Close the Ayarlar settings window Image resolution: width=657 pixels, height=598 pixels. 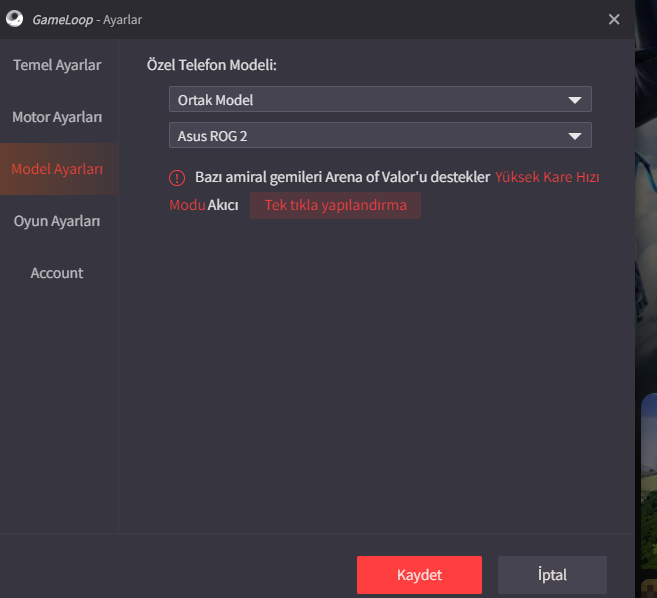[614, 19]
